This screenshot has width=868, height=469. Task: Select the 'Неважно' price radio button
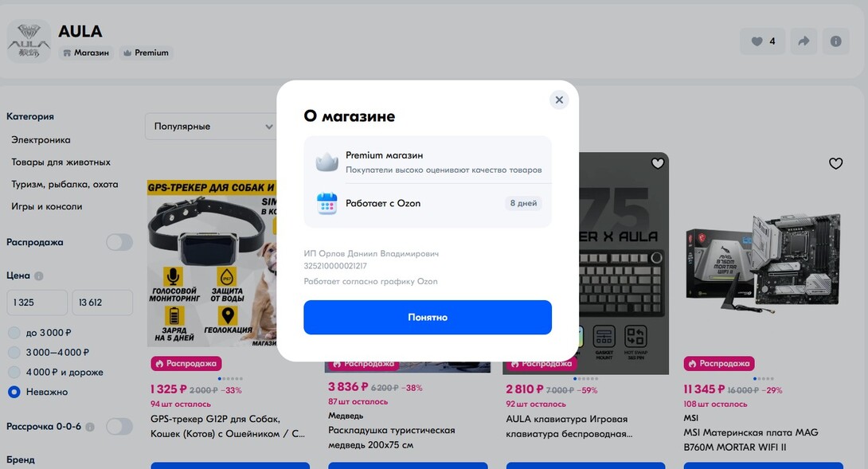pyautogui.click(x=38, y=392)
